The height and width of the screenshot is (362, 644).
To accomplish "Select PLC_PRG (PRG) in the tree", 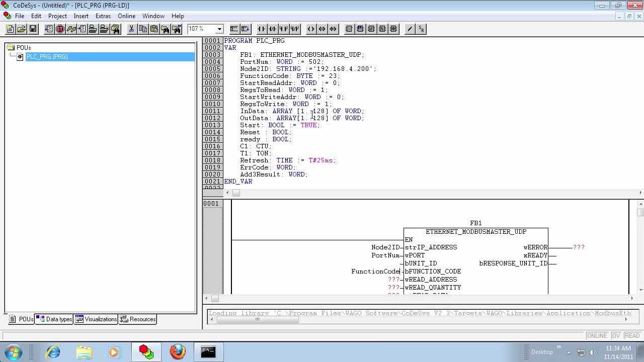I will (47, 57).
